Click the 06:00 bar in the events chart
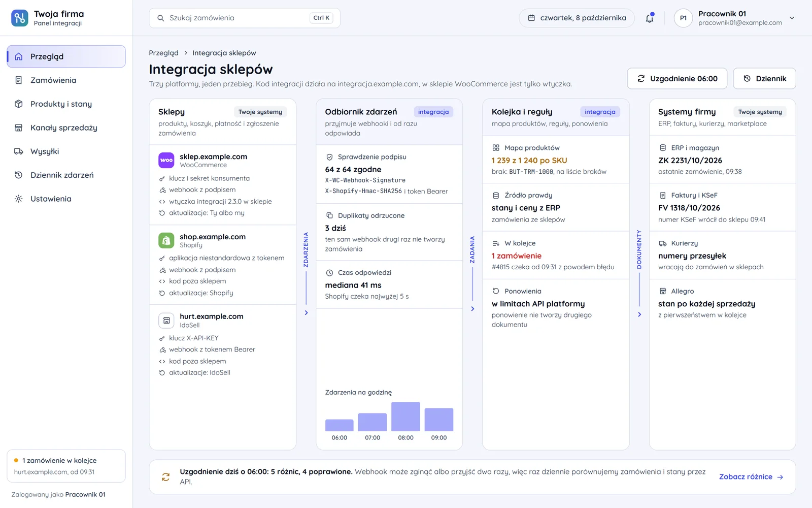Image resolution: width=812 pixels, height=508 pixels. coord(340,425)
